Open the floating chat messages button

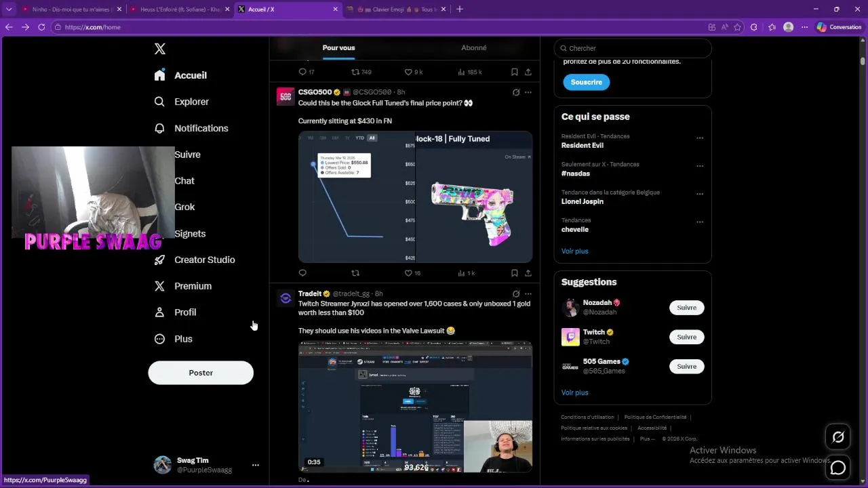tap(838, 468)
